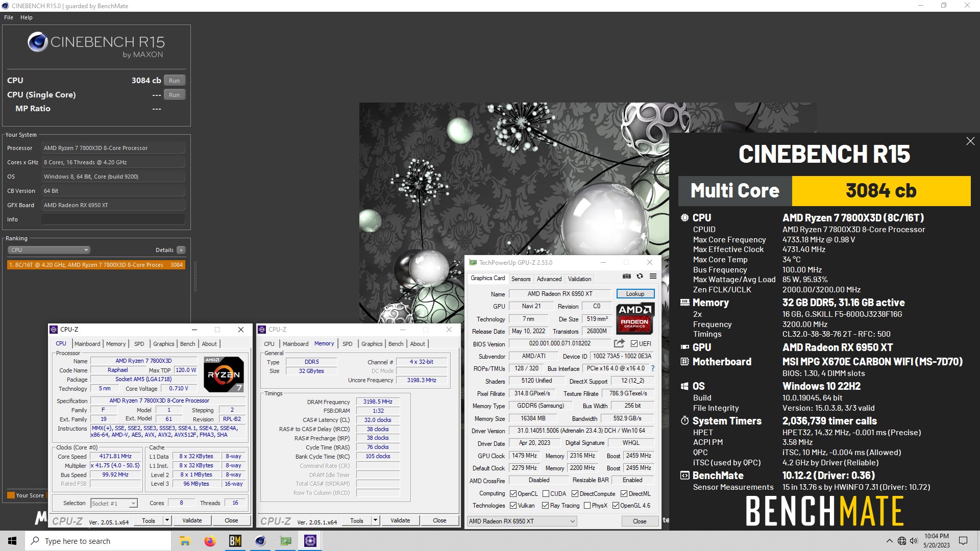Switch to Advanced tab in GPU-Z
The image size is (980, 551).
click(x=549, y=279)
